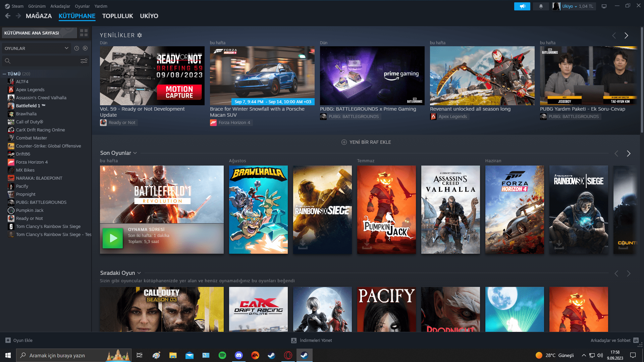
Task: Sort library by recent activity clock icon
Action: (x=76, y=48)
